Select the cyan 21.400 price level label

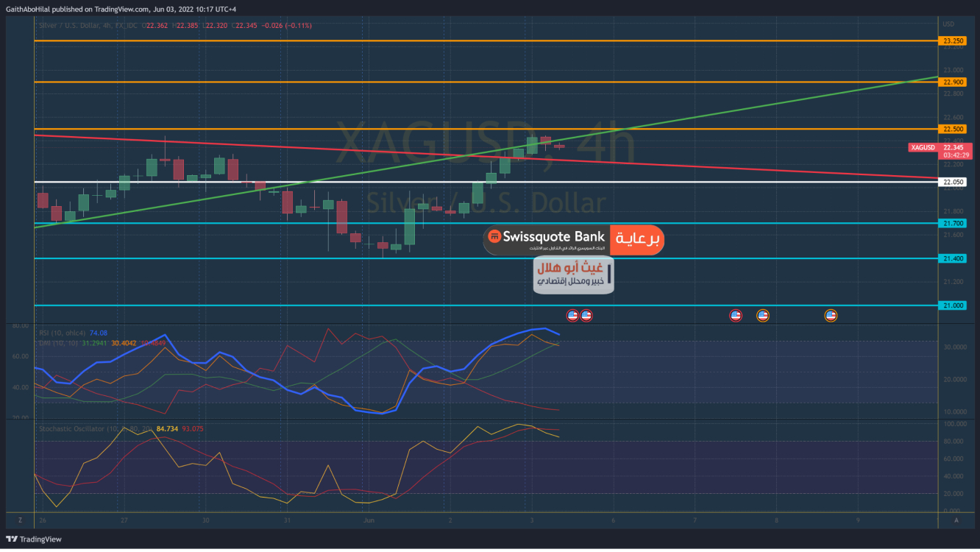[954, 258]
